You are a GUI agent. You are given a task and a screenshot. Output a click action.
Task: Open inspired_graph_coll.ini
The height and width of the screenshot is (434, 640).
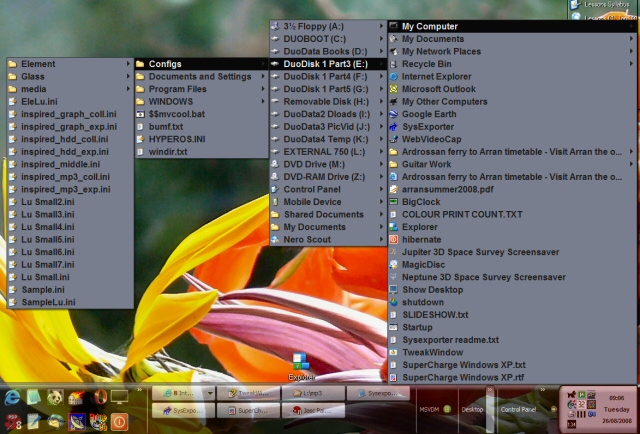click(70, 114)
